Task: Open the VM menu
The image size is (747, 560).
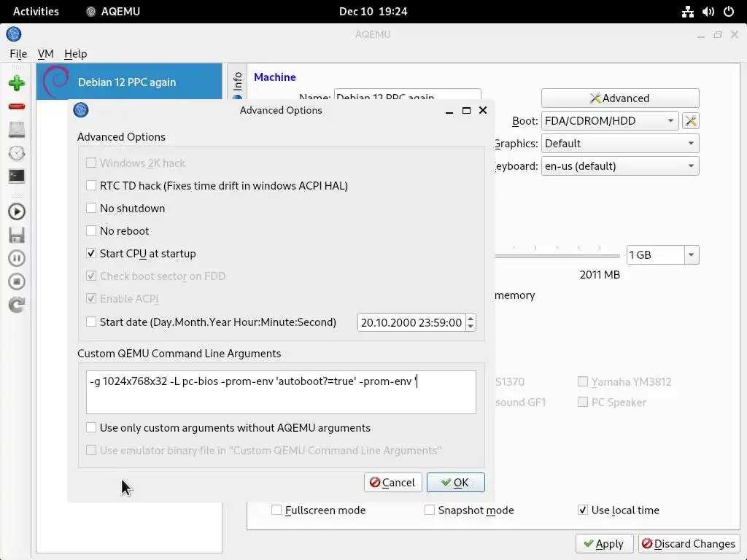Action: [45, 54]
